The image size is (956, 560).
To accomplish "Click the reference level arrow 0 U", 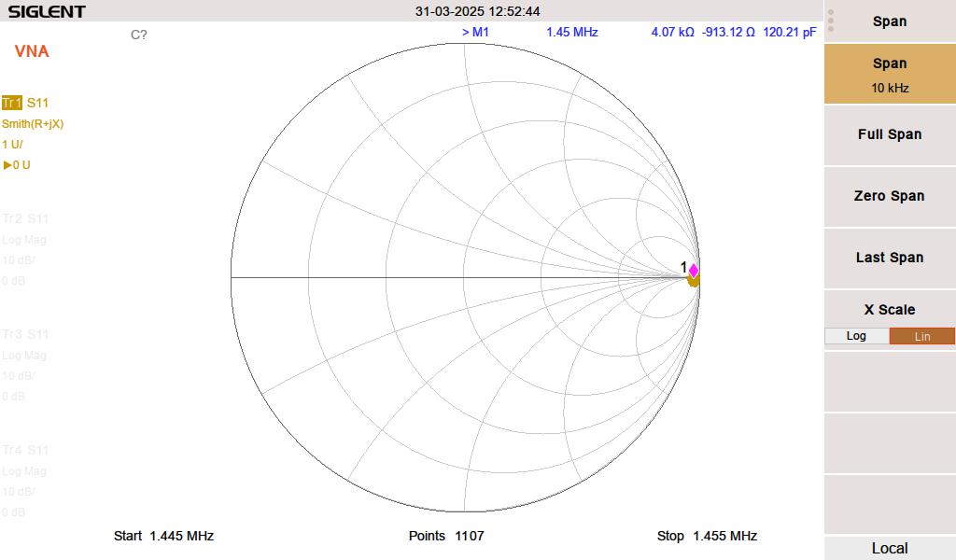I will click(17, 165).
